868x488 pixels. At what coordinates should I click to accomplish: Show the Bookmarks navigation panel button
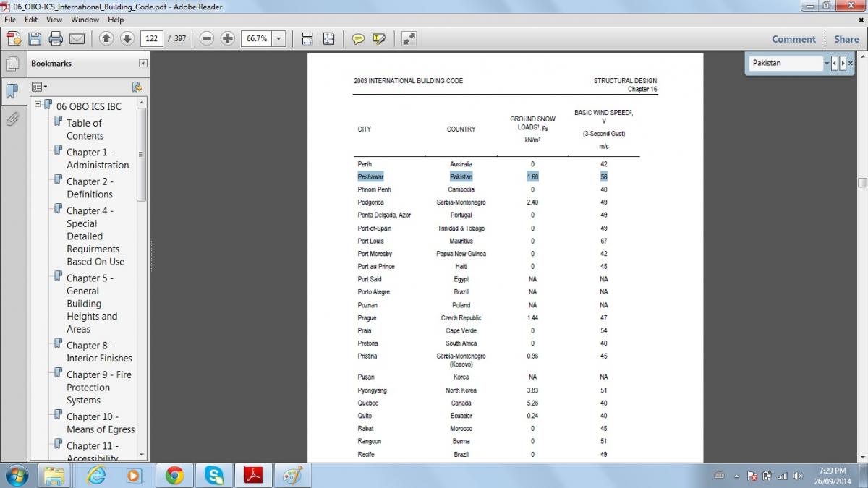12,91
